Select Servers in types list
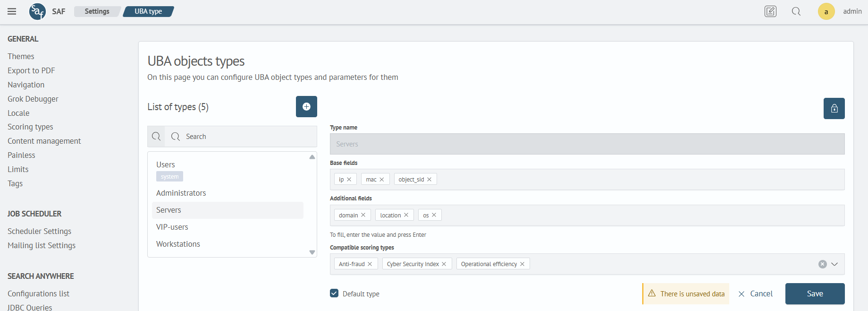 coord(228,210)
